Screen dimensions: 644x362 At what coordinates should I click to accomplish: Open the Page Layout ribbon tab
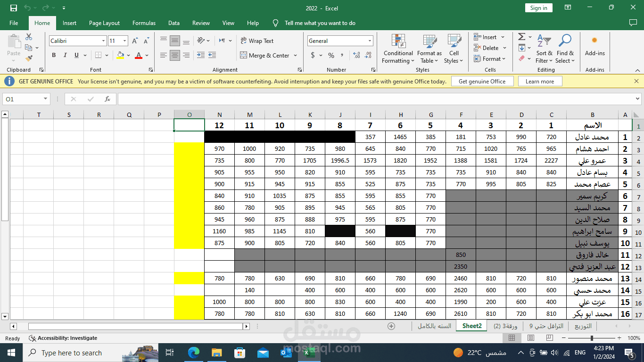[104, 23]
